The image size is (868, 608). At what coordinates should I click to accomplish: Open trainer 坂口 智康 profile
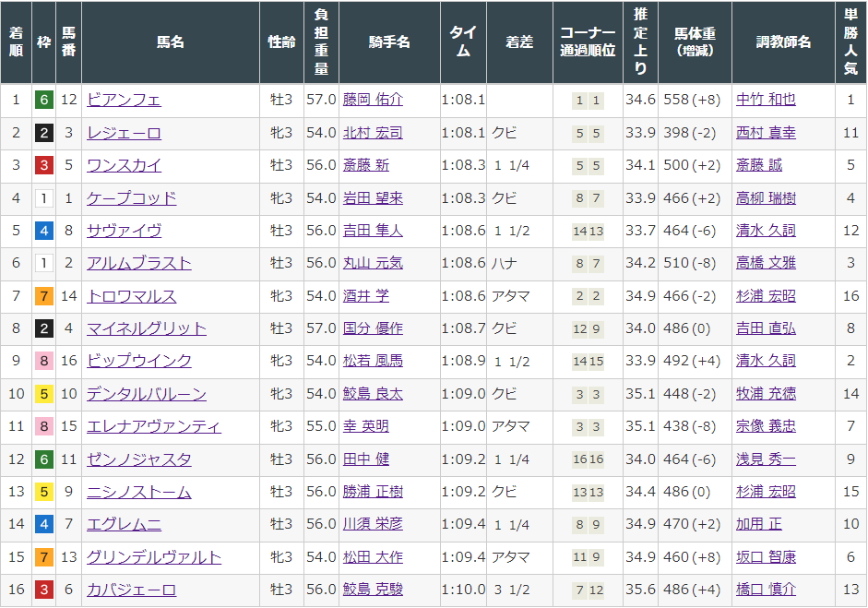point(766,557)
